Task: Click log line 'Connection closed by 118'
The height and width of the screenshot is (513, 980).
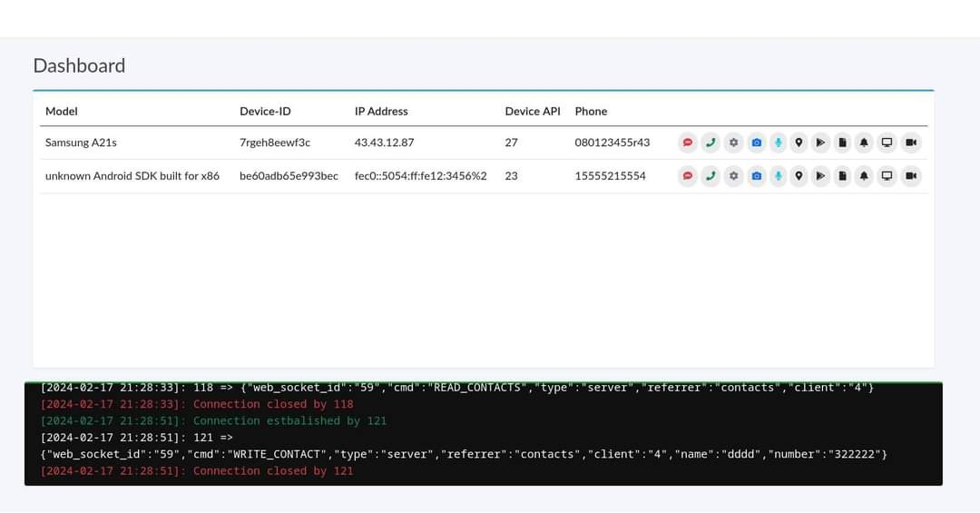Action: coord(197,404)
